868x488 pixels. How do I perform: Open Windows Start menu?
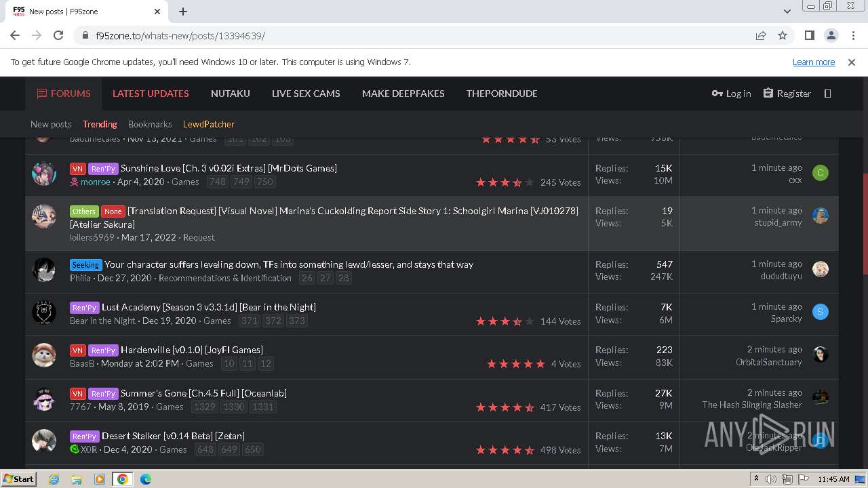click(18, 479)
